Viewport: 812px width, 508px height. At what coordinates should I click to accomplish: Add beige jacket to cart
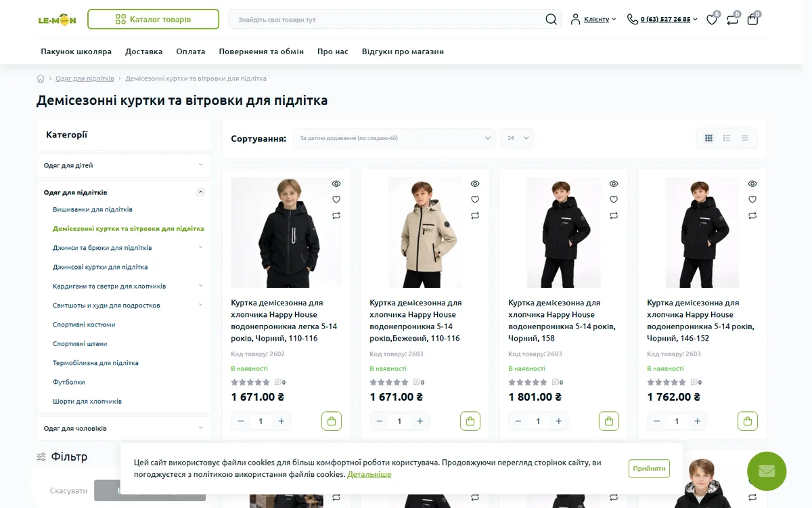470,421
